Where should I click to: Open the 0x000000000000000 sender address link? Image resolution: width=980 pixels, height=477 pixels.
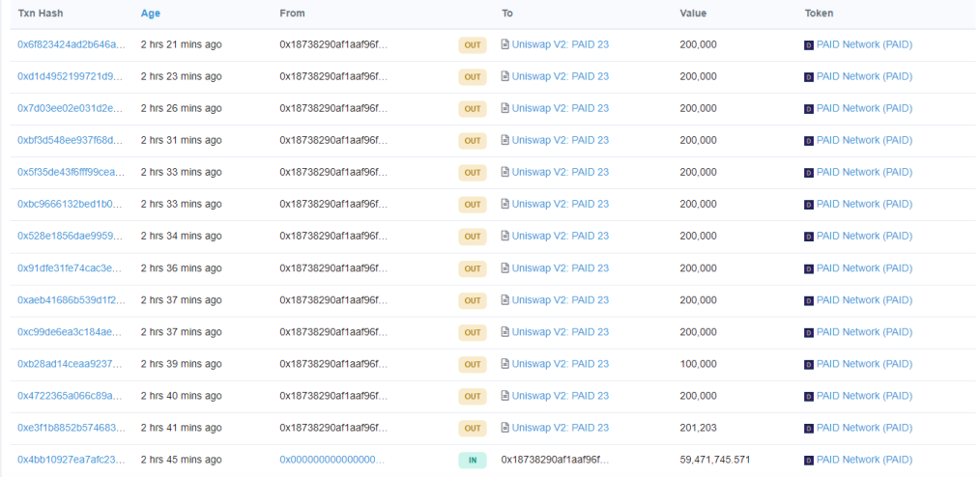point(331,460)
